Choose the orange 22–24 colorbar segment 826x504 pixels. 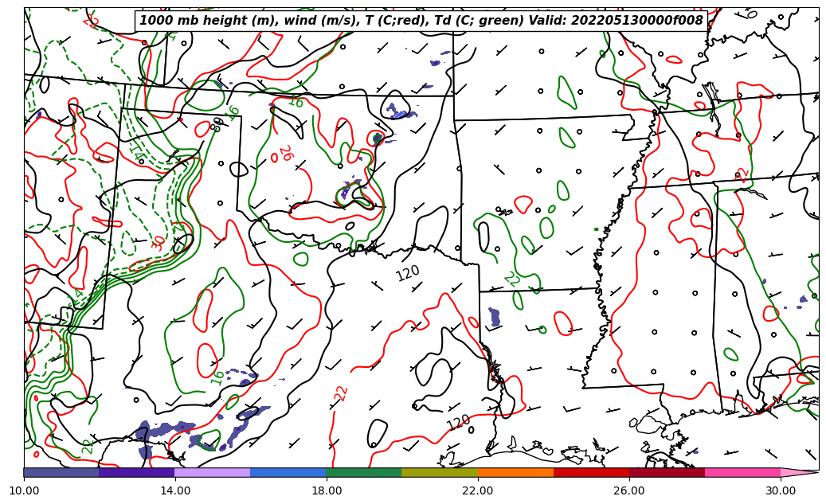point(515,472)
